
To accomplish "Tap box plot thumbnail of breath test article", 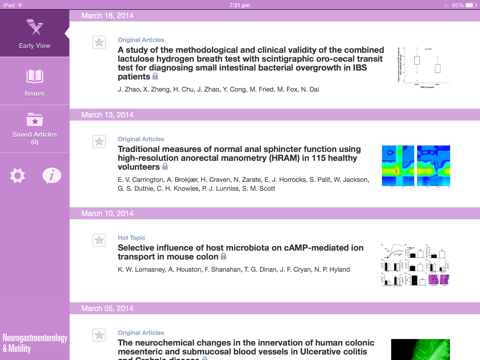I will (x=423, y=68).
